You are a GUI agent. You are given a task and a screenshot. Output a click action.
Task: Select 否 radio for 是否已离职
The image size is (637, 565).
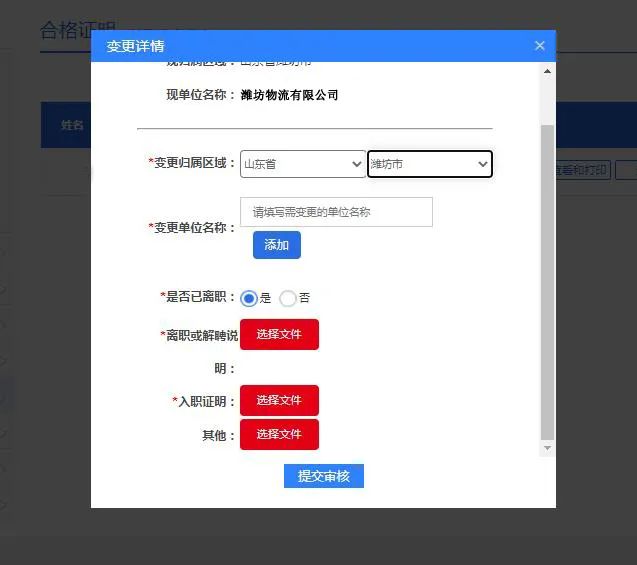point(288,298)
